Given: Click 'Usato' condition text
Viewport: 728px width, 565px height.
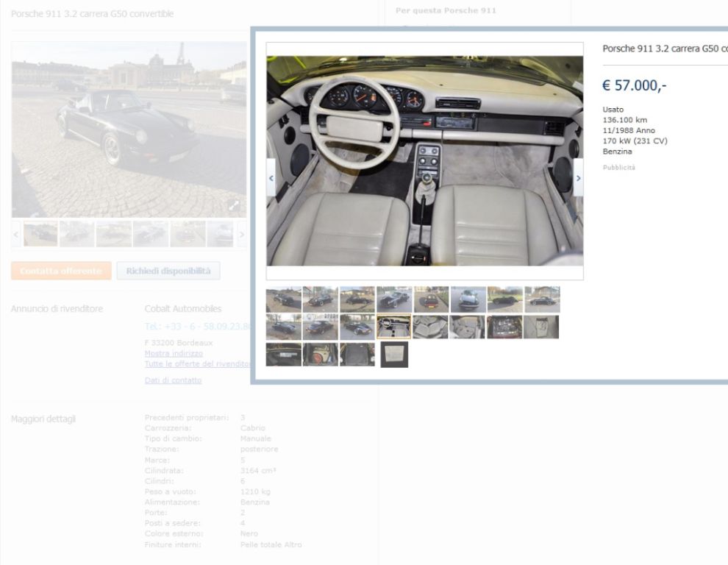Looking at the screenshot, I should pos(613,110).
